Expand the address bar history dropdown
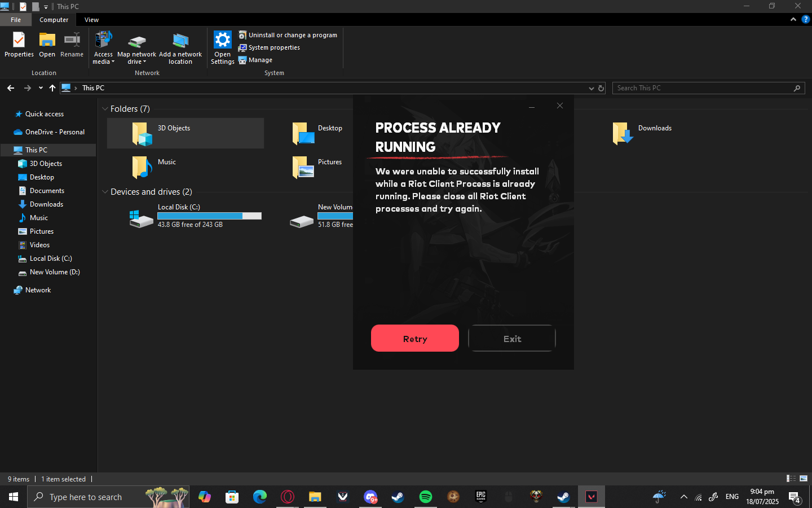The width and height of the screenshot is (812, 508). [591, 88]
